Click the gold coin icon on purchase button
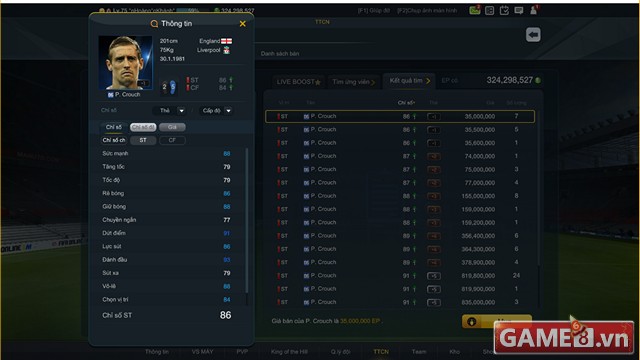The image size is (640, 360). point(472,322)
